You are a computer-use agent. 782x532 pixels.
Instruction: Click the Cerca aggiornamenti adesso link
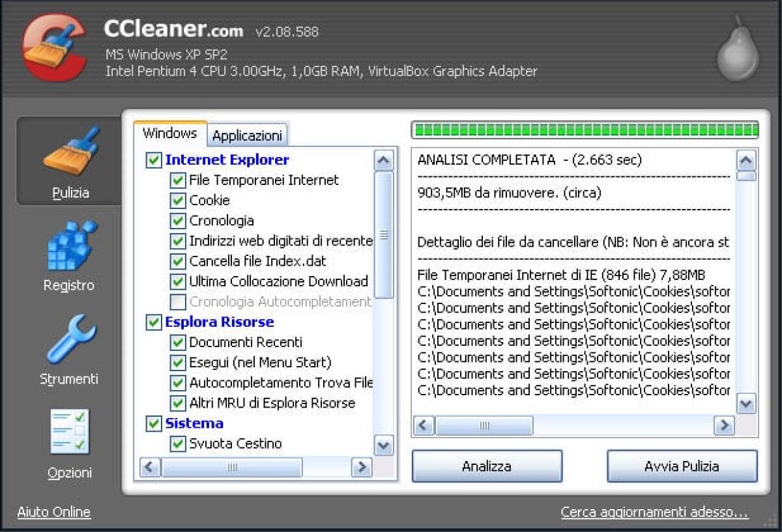click(656, 512)
